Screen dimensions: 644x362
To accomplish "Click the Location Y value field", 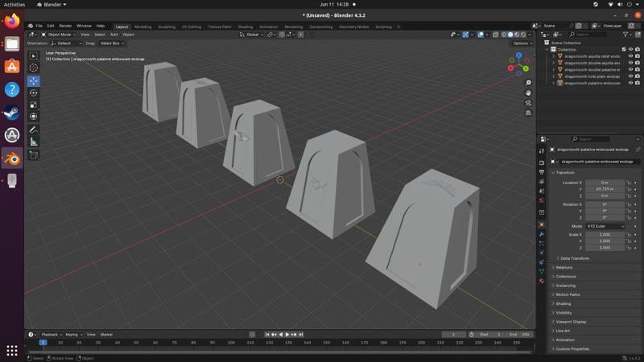I will click(x=605, y=189).
